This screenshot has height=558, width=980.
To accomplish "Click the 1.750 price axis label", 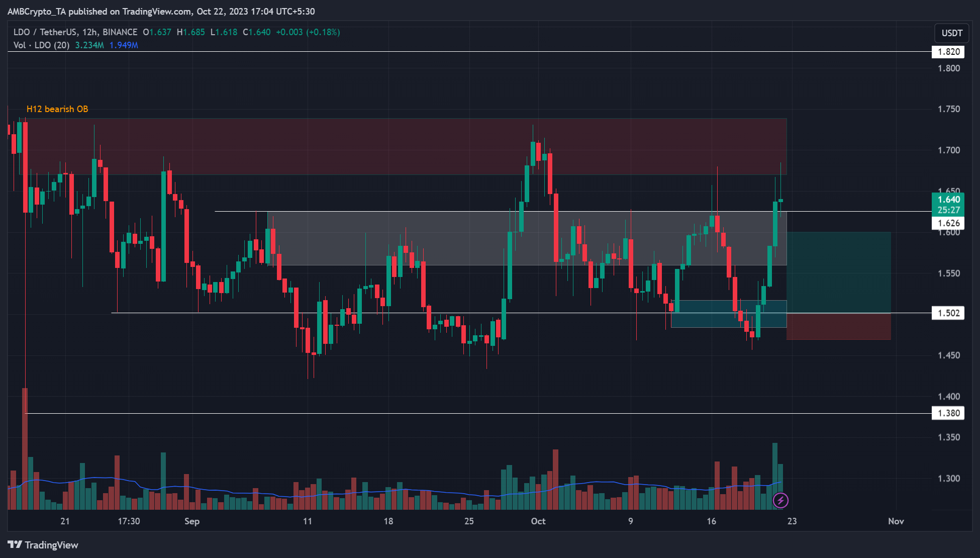I will coord(948,109).
